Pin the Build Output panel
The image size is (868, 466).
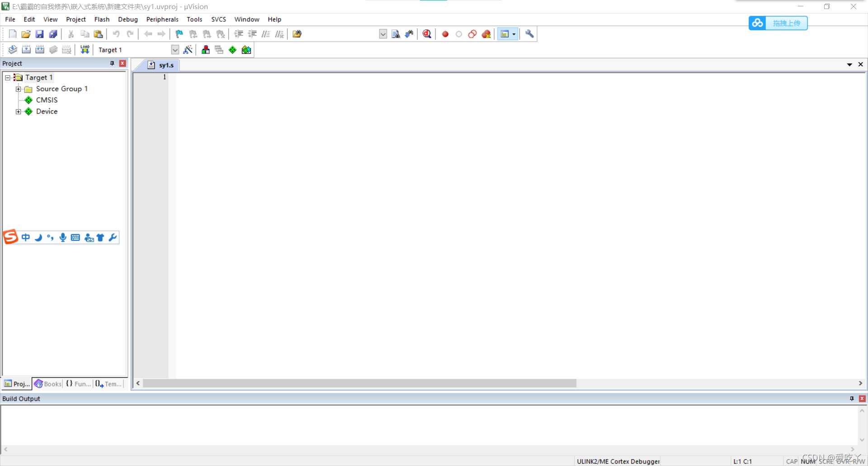pyautogui.click(x=852, y=399)
